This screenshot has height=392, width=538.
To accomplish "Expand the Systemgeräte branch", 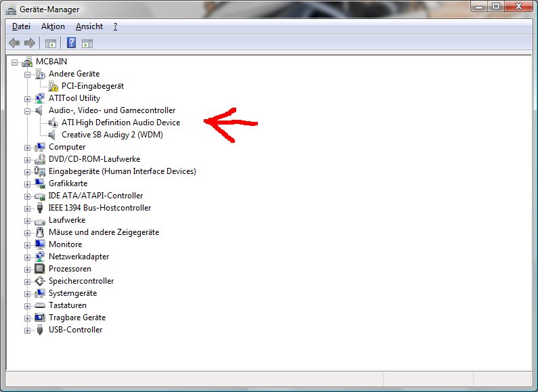I will coord(27,294).
